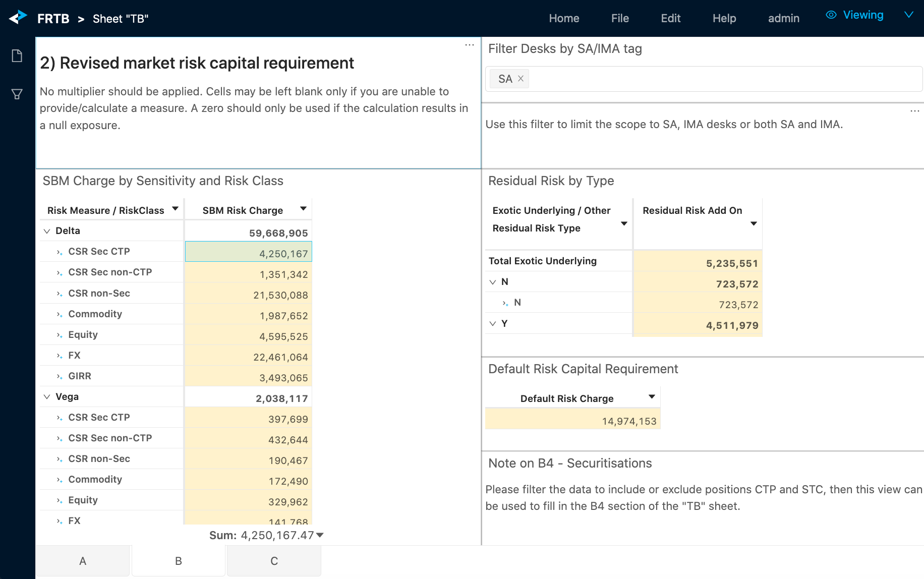Open the document panel sidebar icon

click(17, 55)
